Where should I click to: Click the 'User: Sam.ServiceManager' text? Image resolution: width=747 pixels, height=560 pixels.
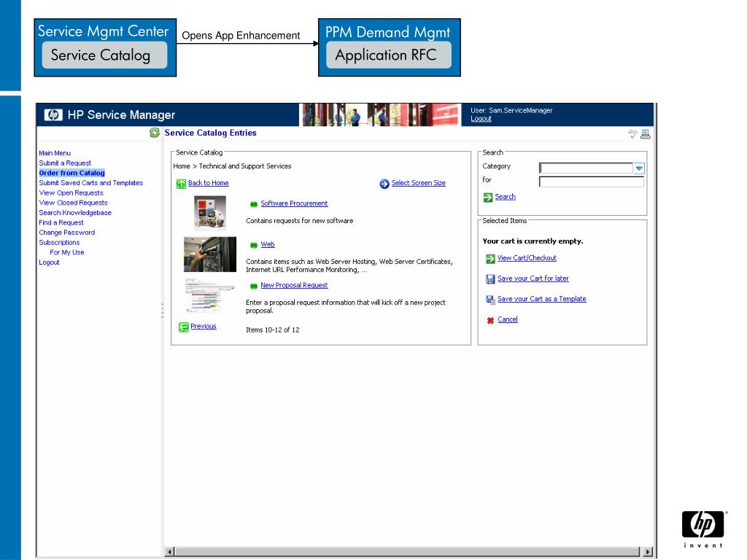point(511,111)
